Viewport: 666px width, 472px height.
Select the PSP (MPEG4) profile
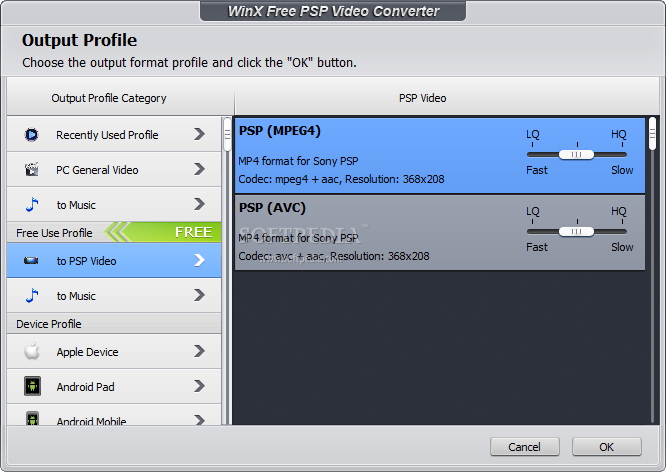tap(440, 155)
